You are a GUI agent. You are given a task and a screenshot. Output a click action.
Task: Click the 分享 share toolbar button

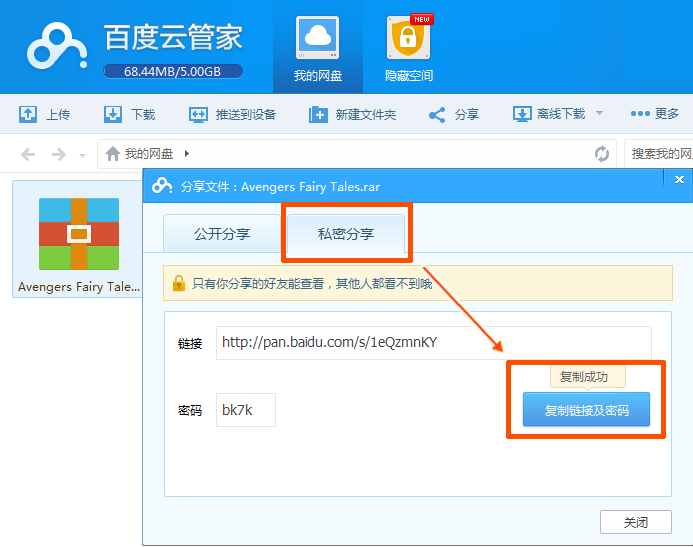pos(454,114)
